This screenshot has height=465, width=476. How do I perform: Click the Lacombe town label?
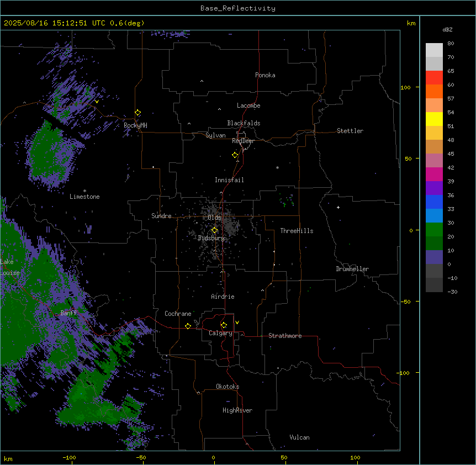click(x=248, y=105)
